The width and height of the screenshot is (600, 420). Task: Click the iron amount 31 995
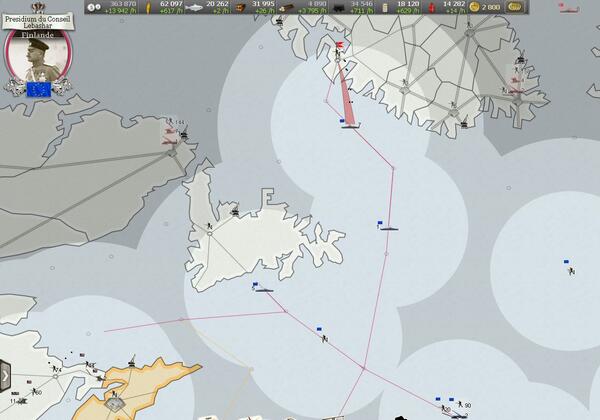click(263, 4)
